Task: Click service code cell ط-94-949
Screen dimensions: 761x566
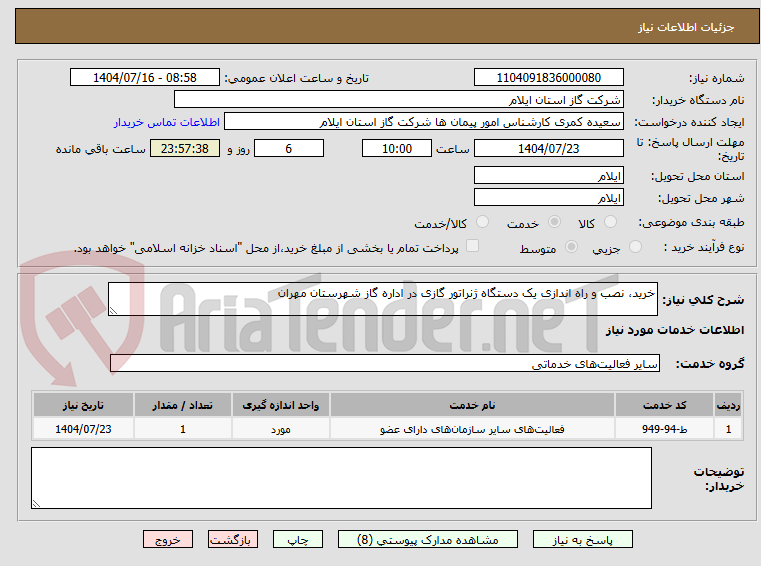Action: (664, 429)
